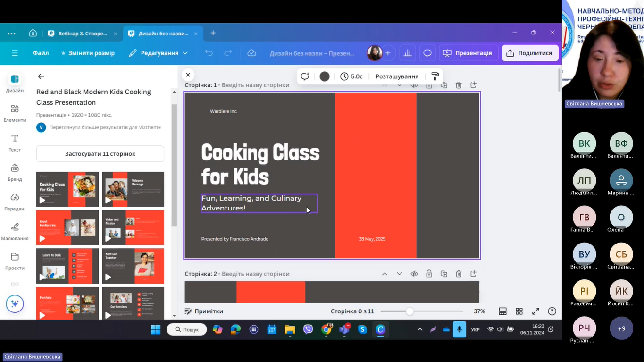Image resolution: width=644 pixels, height=362 pixels.
Task: Select the Vision and Mission template thumbnail
Action: click(133, 227)
